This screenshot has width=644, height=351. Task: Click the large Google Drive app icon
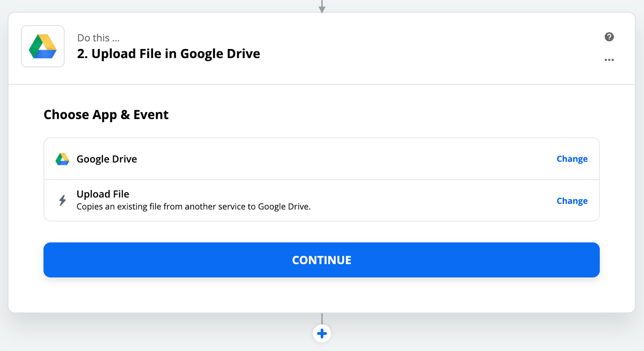click(43, 46)
